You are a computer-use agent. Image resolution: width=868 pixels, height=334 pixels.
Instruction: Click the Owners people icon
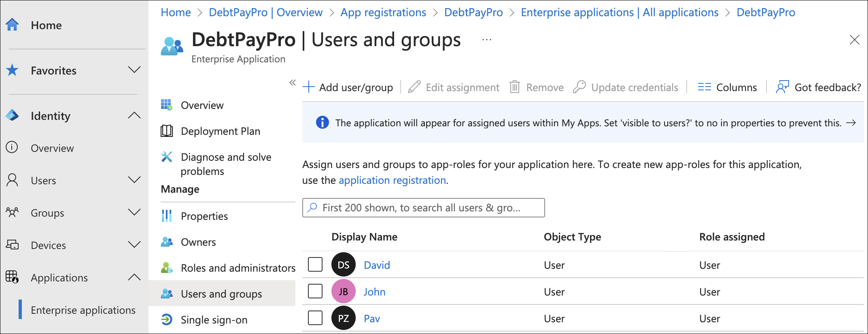click(x=167, y=242)
